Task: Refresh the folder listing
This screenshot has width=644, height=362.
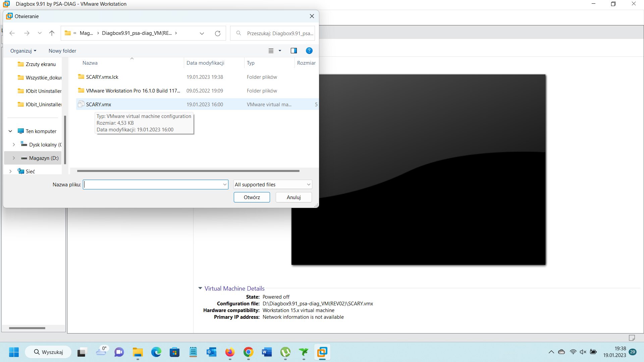Action: (218, 33)
